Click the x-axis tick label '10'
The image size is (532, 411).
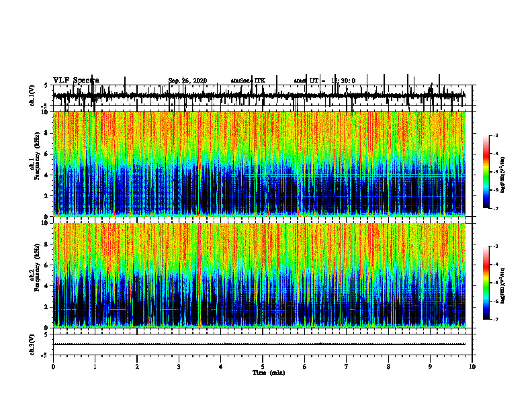(x=472, y=367)
